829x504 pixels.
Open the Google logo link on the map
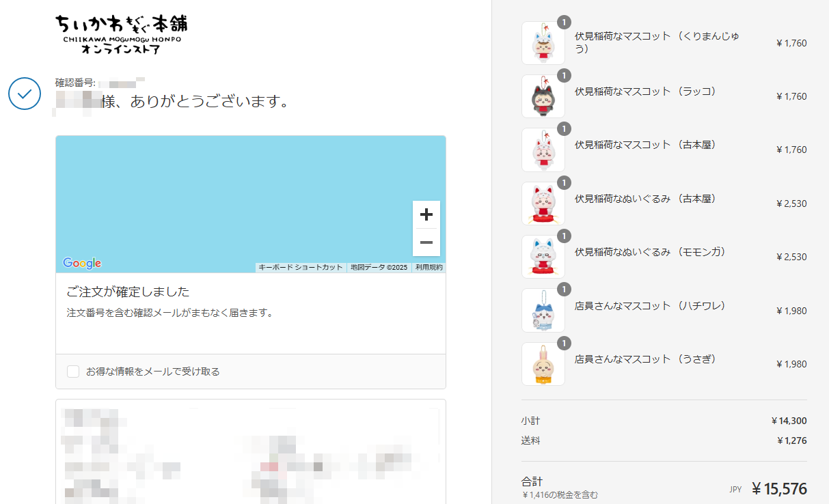click(x=82, y=263)
